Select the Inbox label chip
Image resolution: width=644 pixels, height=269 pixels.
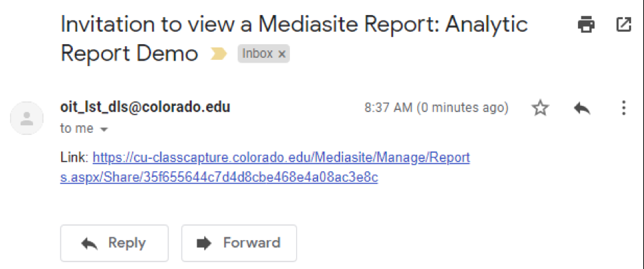click(x=264, y=54)
